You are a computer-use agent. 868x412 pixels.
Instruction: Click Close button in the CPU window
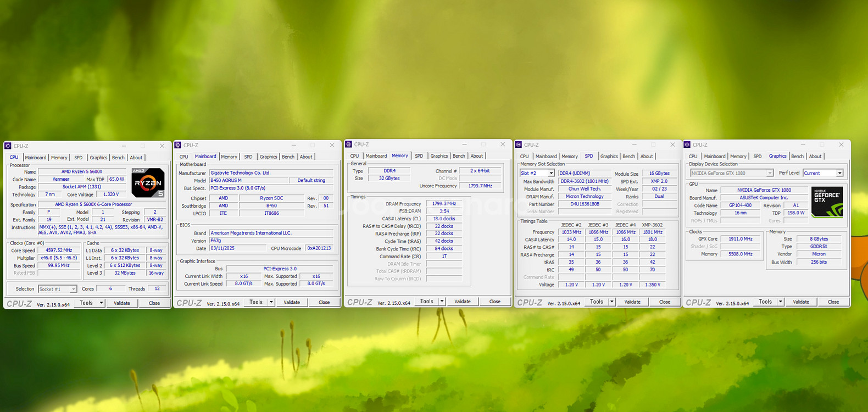pos(154,303)
